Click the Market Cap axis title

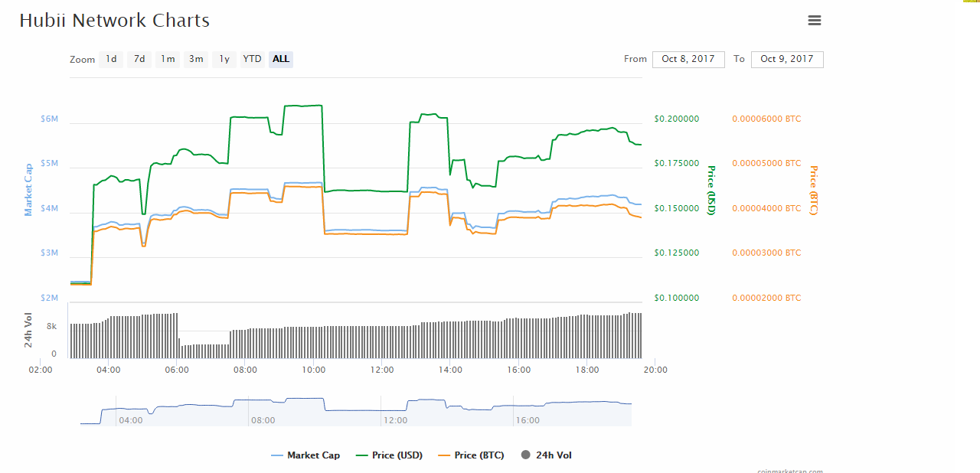(29, 189)
